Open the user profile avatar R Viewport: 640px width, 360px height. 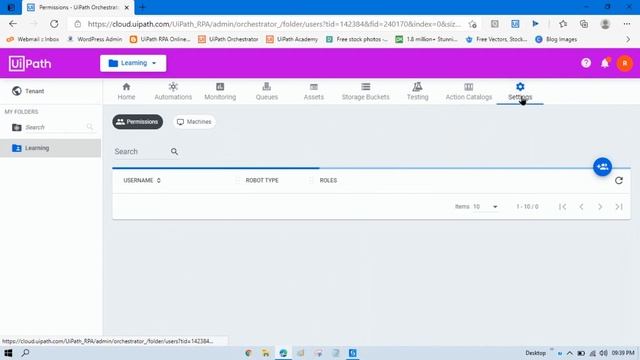pyautogui.click(x=624, y=63)
